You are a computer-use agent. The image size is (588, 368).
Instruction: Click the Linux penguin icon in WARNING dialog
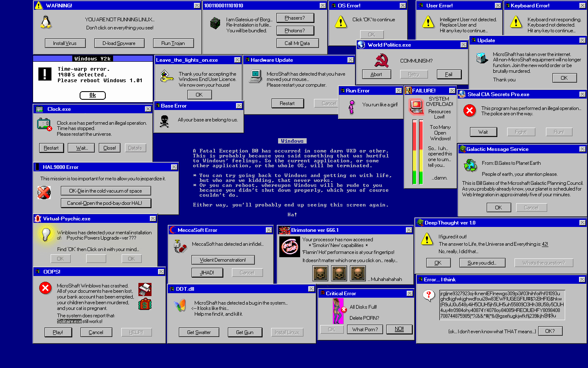pos(46,22)
